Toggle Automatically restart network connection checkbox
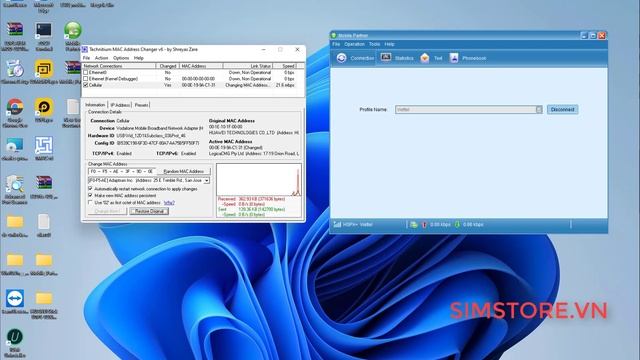The width and height of the screenshot is (640, 360). (90, 189)
